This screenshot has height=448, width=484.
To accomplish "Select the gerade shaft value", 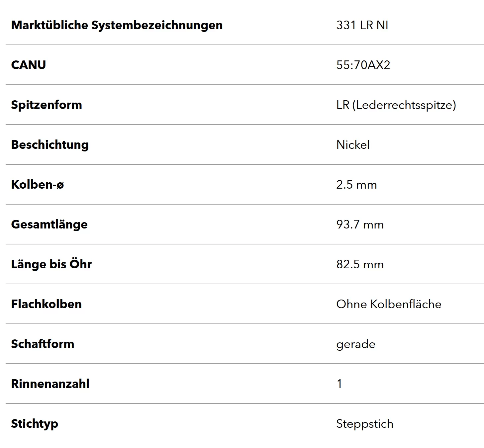I will [356, 345].
